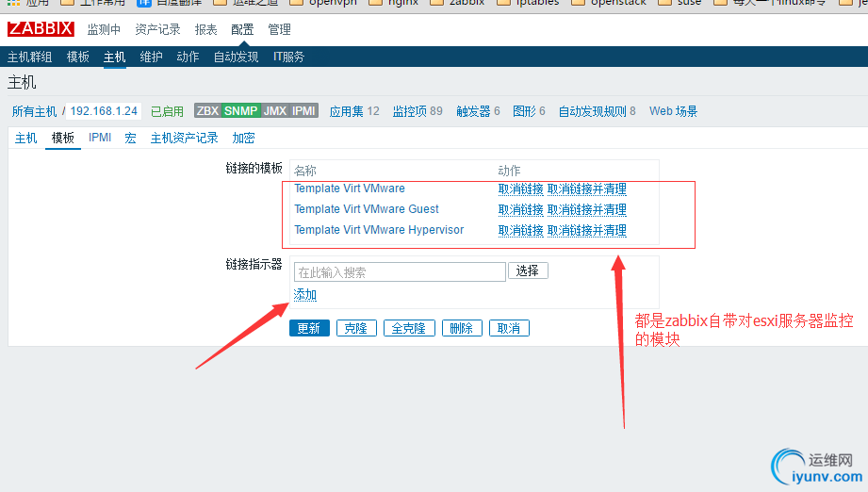The height and width of the screenshot is (492, 868).
Task: Select 主机 in blue submenu bar
Action: (x=115, y=57)
